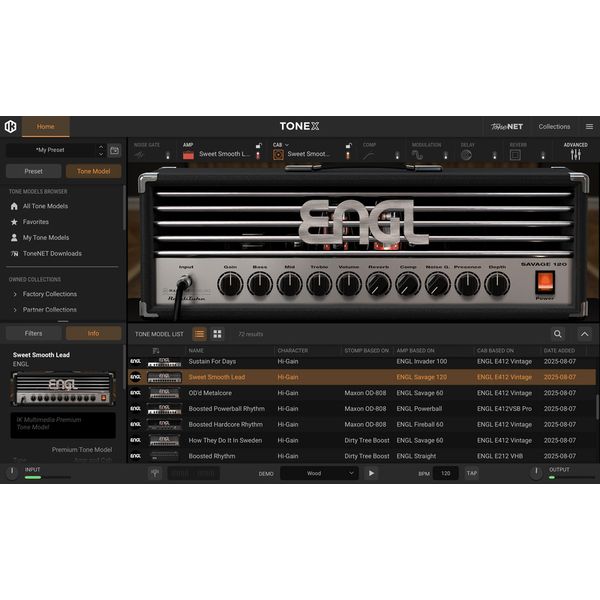Toggle the amp lock icon

(x=259, y=145)
